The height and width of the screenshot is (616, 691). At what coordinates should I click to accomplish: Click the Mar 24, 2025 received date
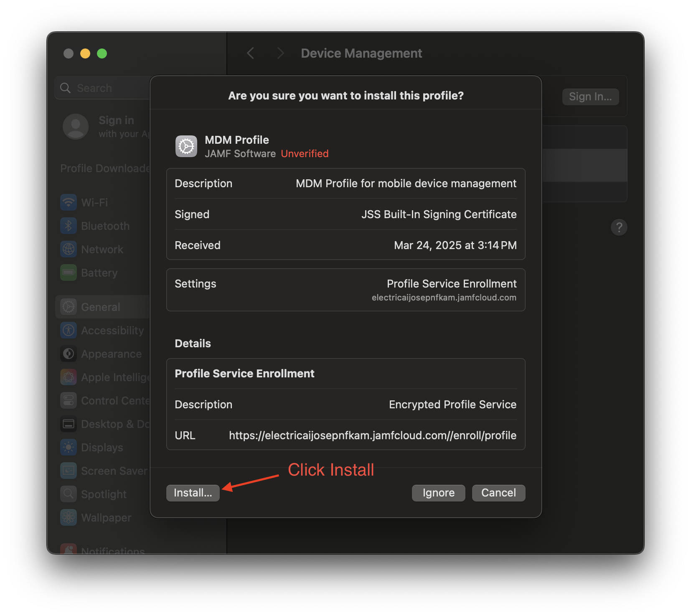(x=455, y=245)
